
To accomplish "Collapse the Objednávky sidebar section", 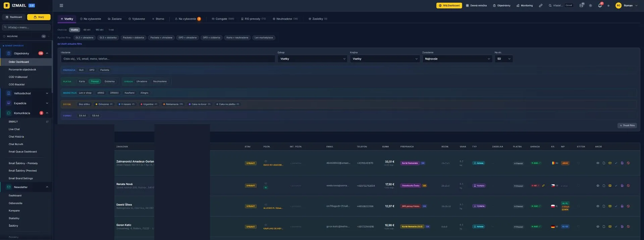I will [47, 53].
